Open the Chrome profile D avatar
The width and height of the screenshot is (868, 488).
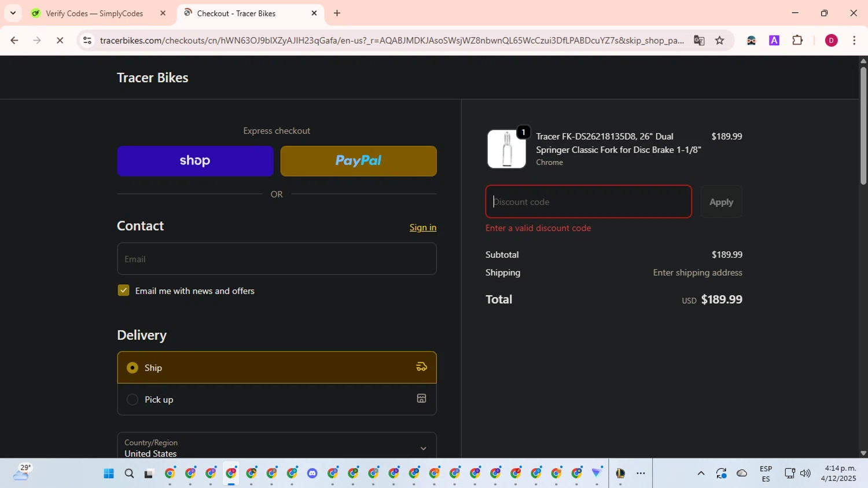(x=831, y=41)
